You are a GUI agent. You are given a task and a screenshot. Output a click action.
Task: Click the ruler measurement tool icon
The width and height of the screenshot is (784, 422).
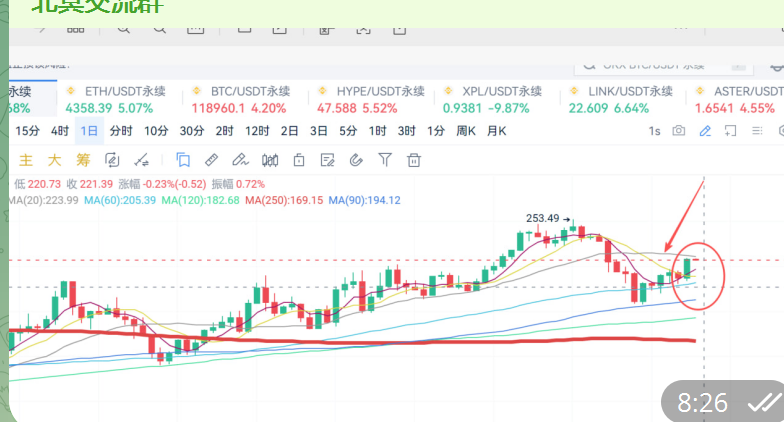tap(211, 159)
